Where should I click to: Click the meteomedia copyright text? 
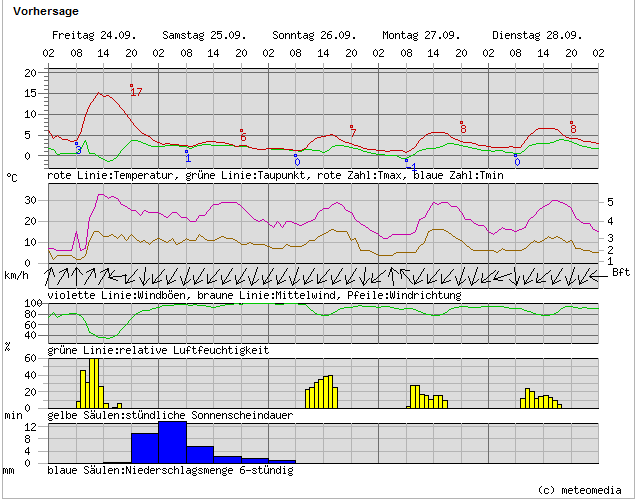(x=580, y=490)
